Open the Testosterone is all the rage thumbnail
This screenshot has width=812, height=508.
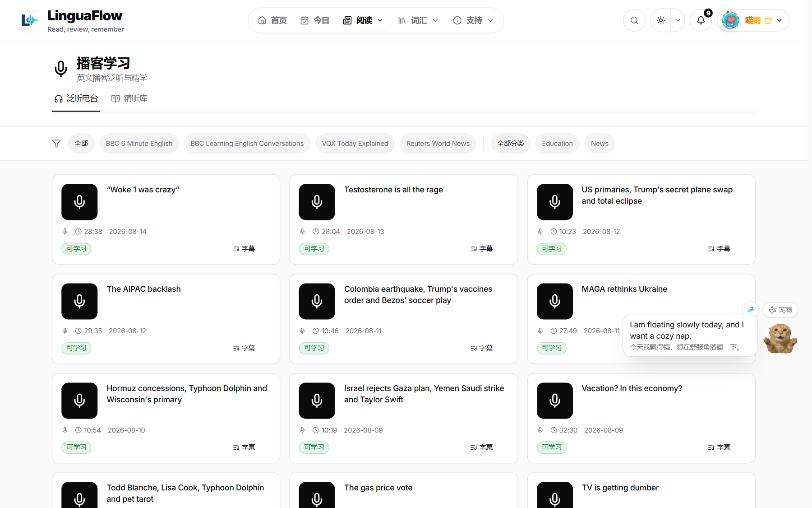317,202
